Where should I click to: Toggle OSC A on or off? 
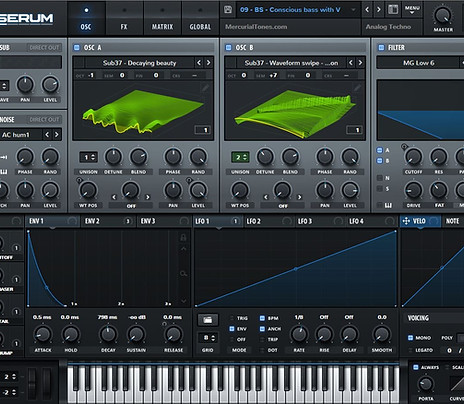pyautogui.click(x=77, y=47)
